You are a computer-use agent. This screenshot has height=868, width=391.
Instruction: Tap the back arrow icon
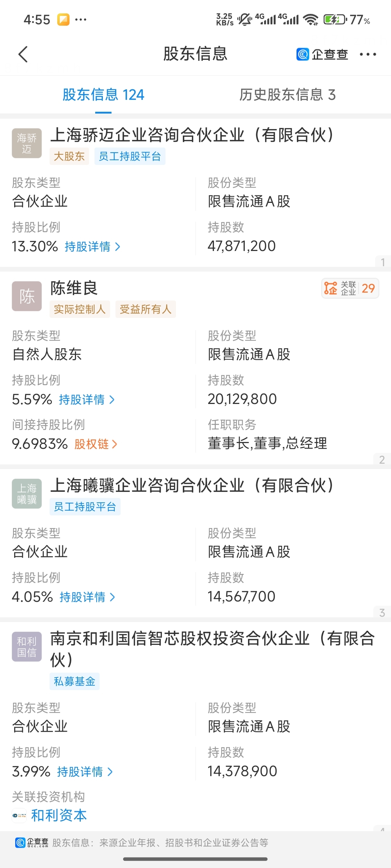click(x=23, y=55)
